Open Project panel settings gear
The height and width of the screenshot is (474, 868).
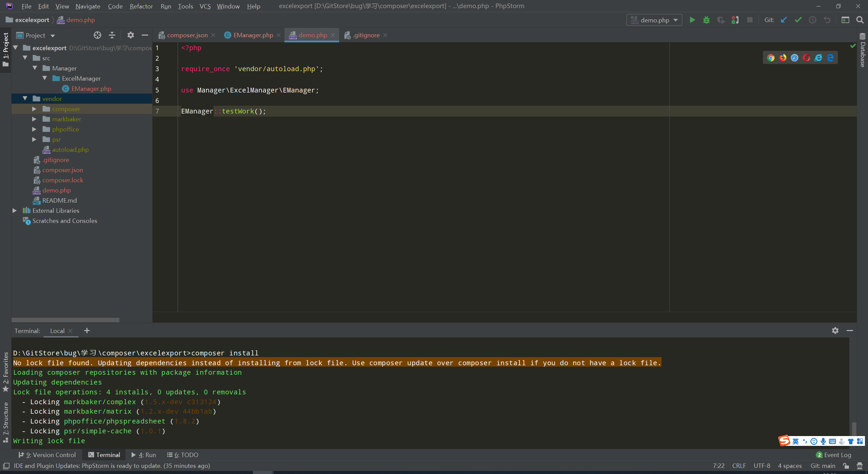(x=131, y=35)
